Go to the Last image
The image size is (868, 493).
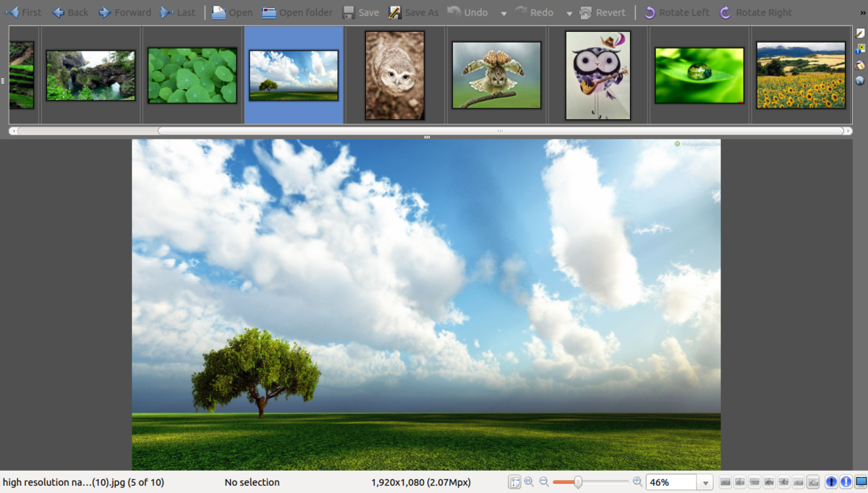pyautogui.click(x=178, y=12)
